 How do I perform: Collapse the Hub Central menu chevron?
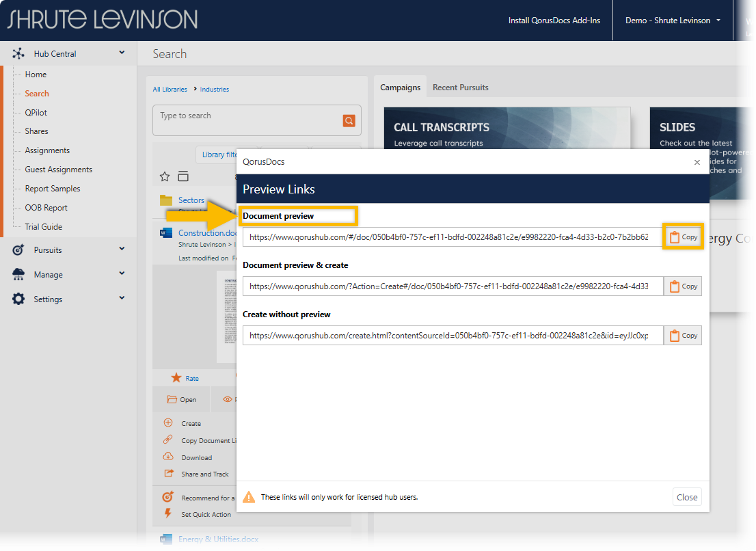[122, 53]
